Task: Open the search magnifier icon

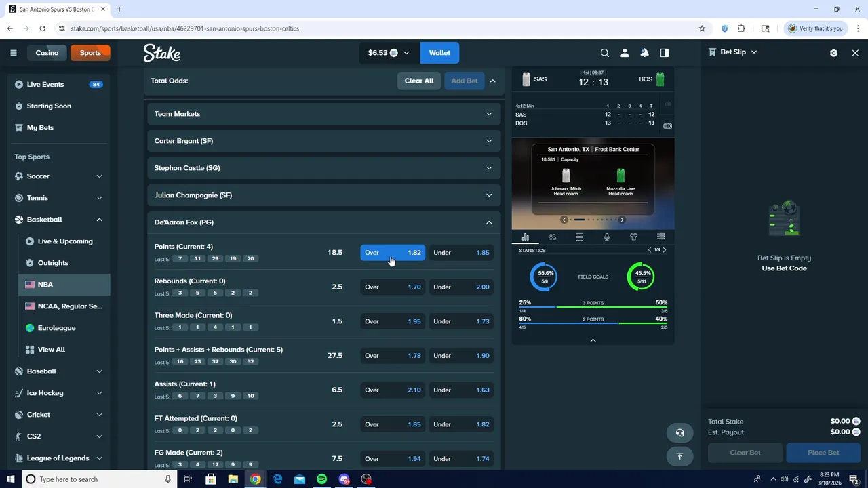Action: (605, 53)
